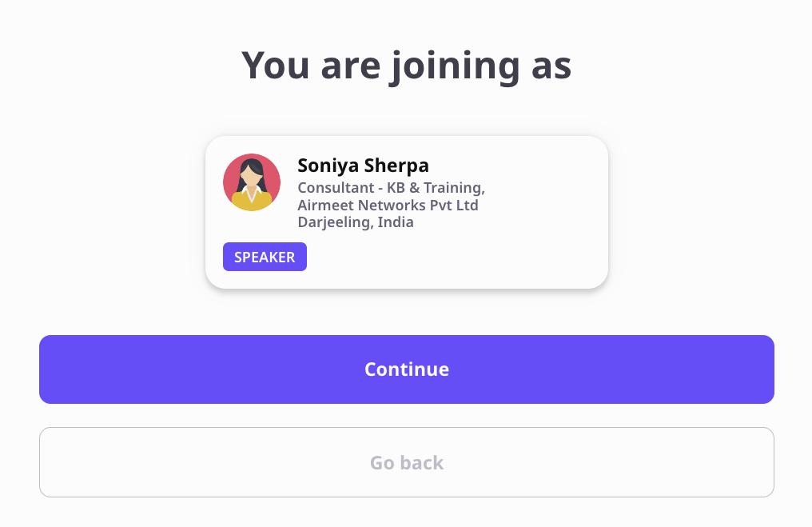Click the word joining in heading
The image size is (812, 527).
click(456, 67)
